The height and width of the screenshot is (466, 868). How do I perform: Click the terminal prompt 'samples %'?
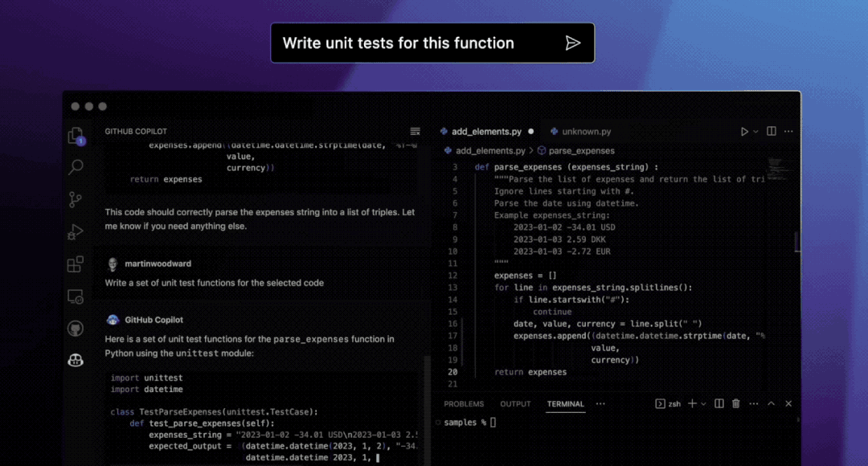pos(465,423)
